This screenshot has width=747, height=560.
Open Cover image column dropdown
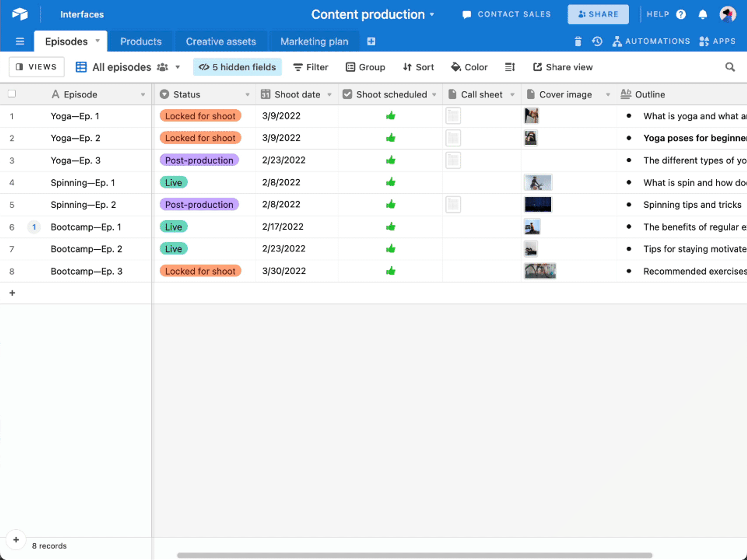(608, 95)
